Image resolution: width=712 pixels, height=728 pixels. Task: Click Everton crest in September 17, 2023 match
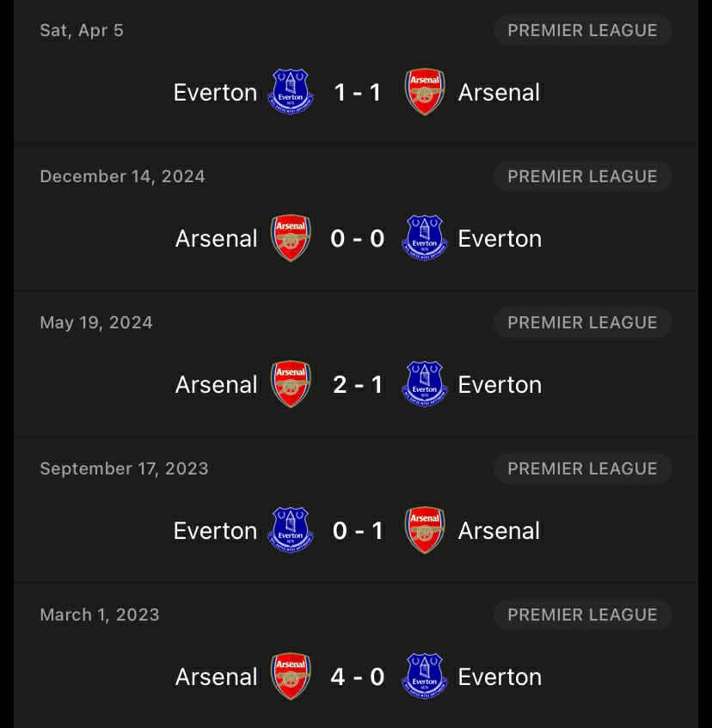pos(291,530)
